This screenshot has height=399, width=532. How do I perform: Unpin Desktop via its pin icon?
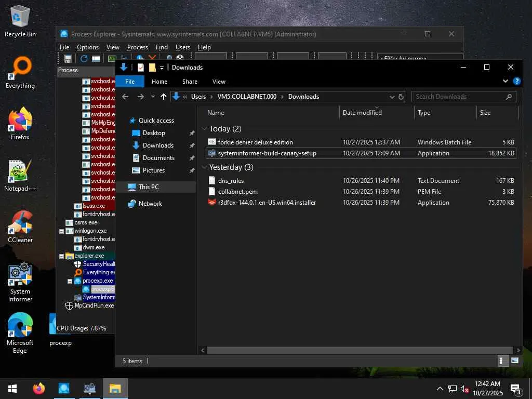pyautogui.click(x=192, y=134)
